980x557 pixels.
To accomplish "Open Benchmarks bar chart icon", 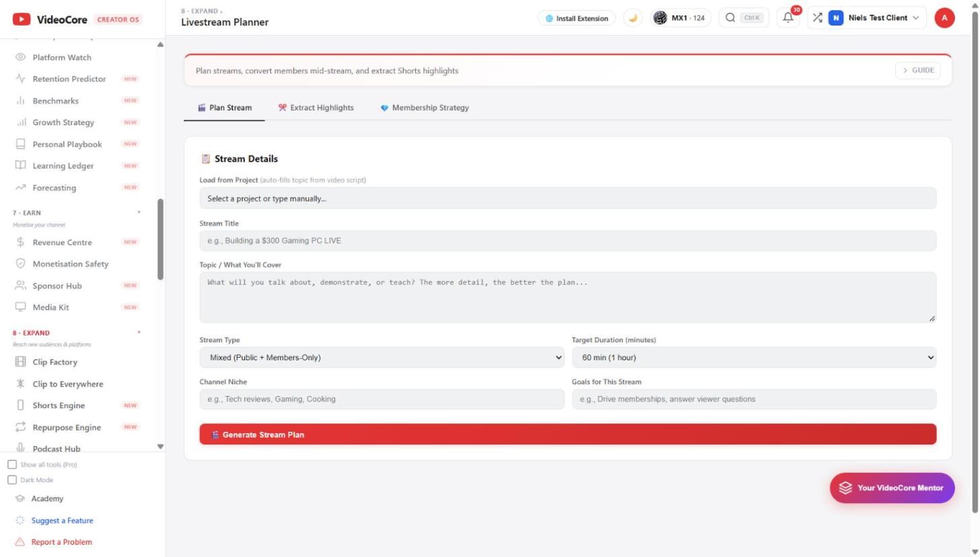I will (20, 100).
